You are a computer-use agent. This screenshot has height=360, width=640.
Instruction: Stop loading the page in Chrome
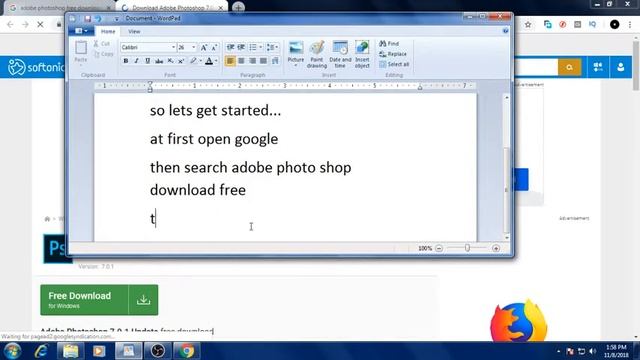(40, 25)
